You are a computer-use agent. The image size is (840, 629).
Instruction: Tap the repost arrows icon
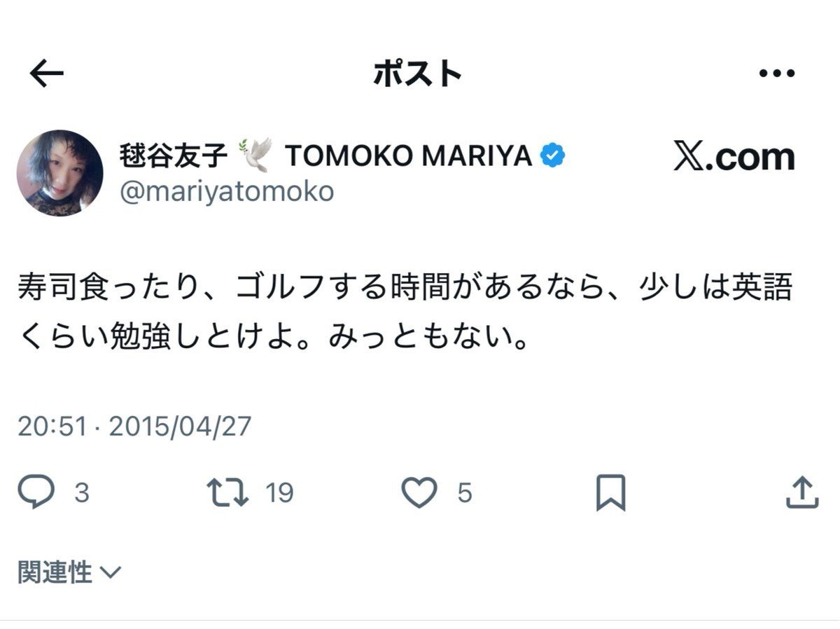(x=229, y=492)
